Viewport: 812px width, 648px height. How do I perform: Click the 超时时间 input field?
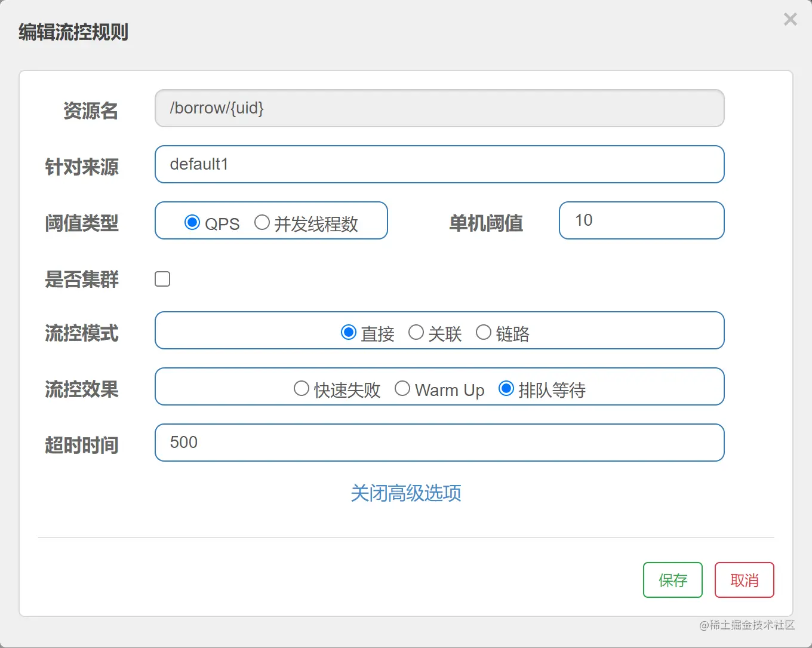pyautogui.click(x=439, y=443)
